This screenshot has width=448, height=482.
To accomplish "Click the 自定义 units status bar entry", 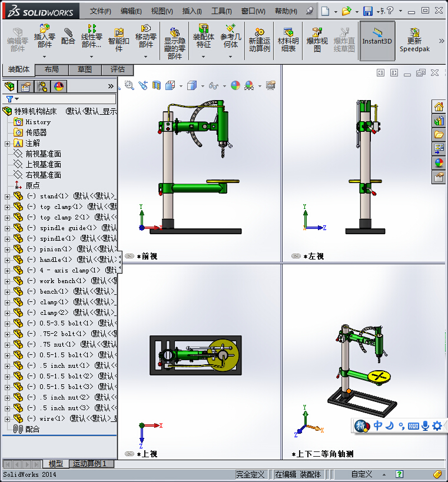I will pos(361,474).
